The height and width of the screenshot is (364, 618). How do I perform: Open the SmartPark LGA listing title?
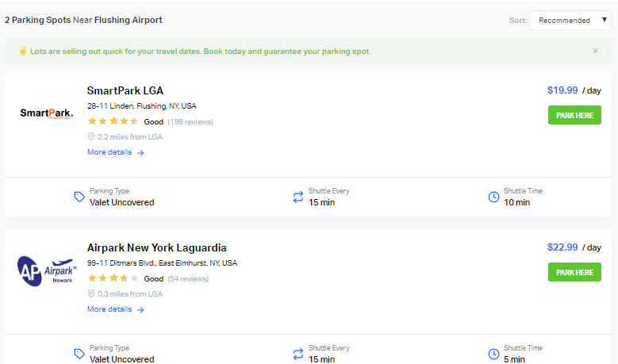coord(125,90)
